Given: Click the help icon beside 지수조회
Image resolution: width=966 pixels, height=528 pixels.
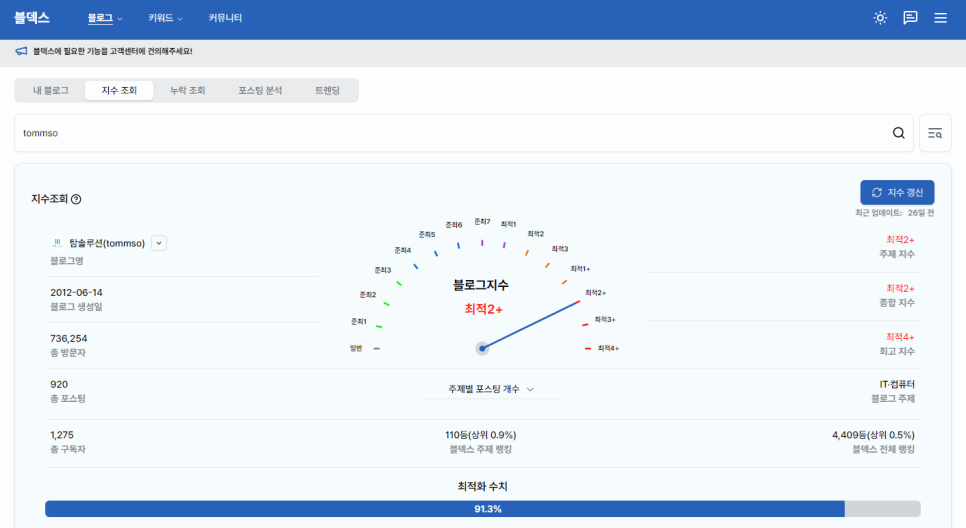Looking at the screenshot, I should 76,199.
